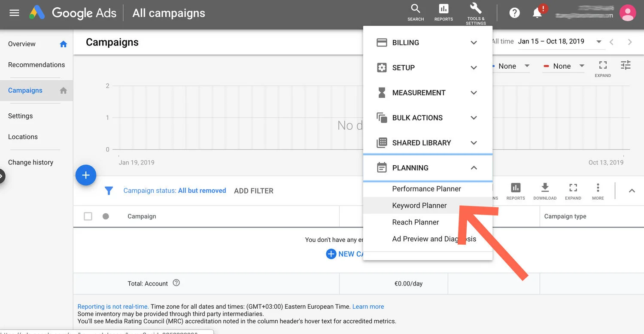Expand the Billing section
This screenshot has height=334, width=644.
pyautogui.click(x=428, y=43)
